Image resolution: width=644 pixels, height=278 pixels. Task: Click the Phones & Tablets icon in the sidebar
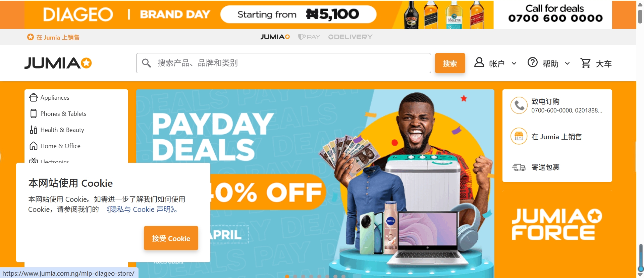pyautogui.click(x=34, y=113)
